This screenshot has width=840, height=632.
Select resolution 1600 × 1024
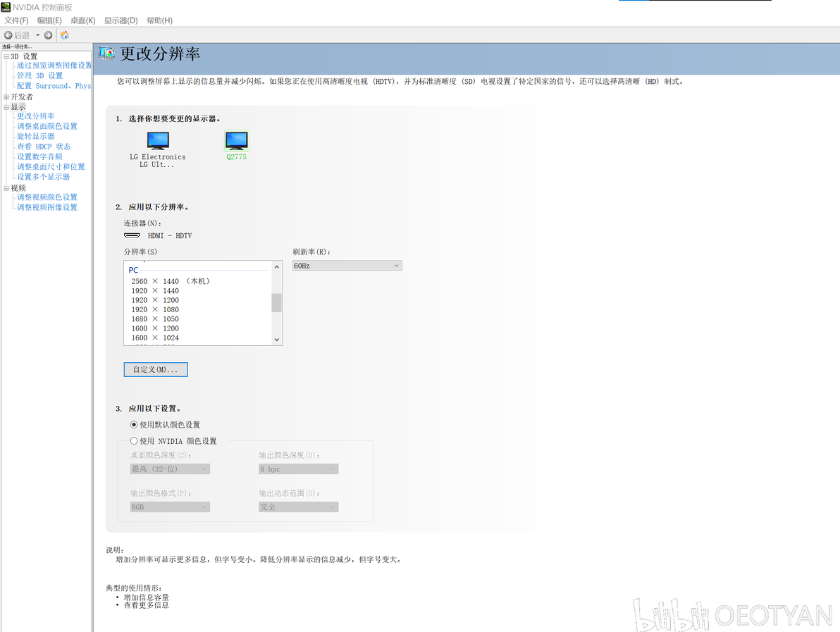pos(155,338)
